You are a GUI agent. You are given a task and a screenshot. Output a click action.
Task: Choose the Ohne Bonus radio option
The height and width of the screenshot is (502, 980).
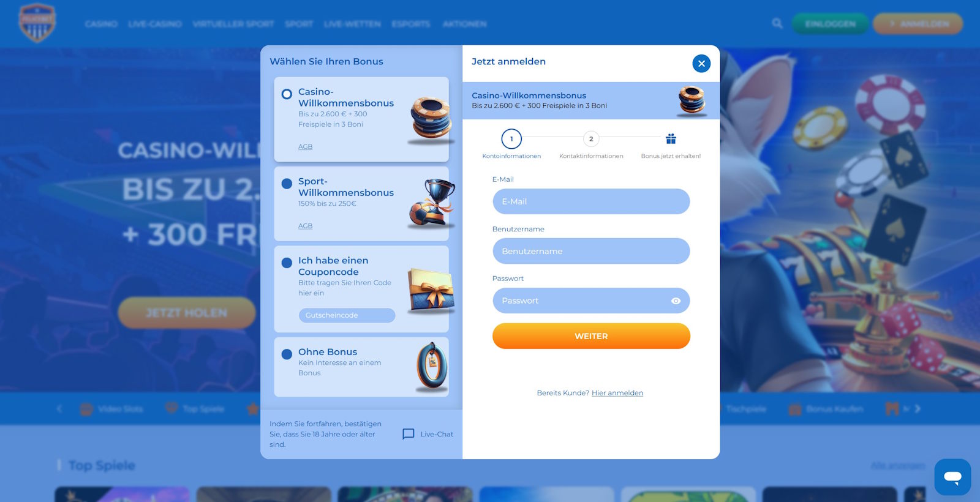tap(287, 354)
